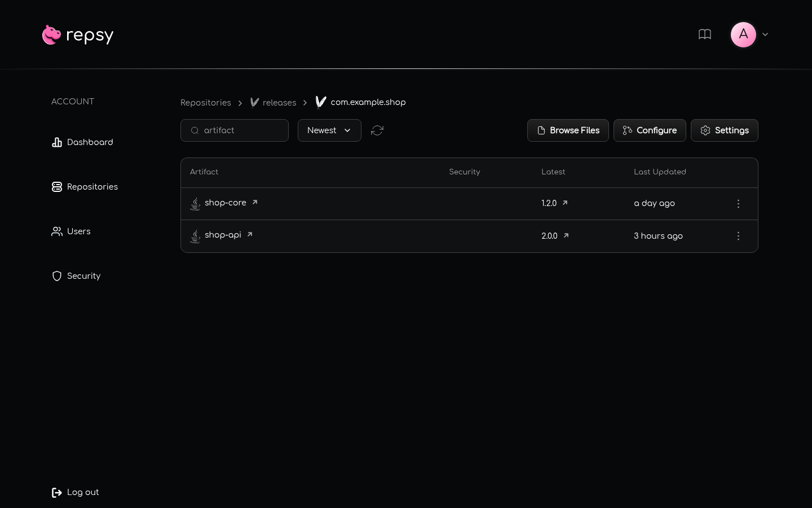Image resolution: width=812 pixels, height=508 pixels.
Task: Open the shop-api artifact
Action: click(x=223, y=235)
